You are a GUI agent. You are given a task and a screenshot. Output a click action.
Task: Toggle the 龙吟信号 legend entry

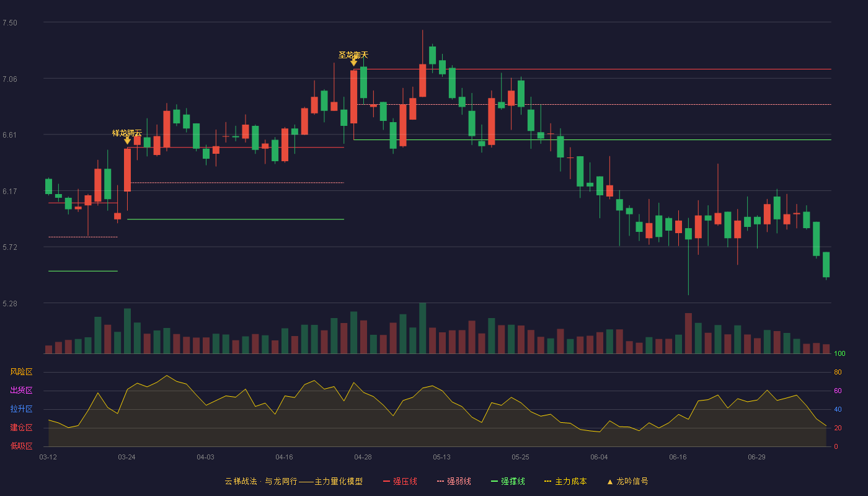627,481
